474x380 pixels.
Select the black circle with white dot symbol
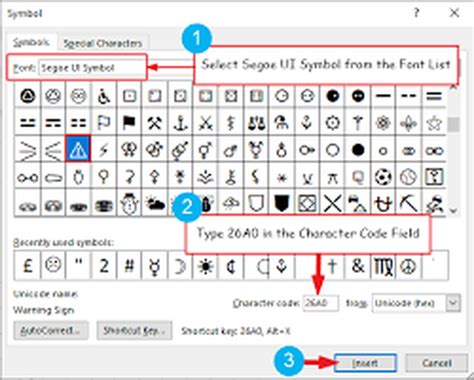332,96
